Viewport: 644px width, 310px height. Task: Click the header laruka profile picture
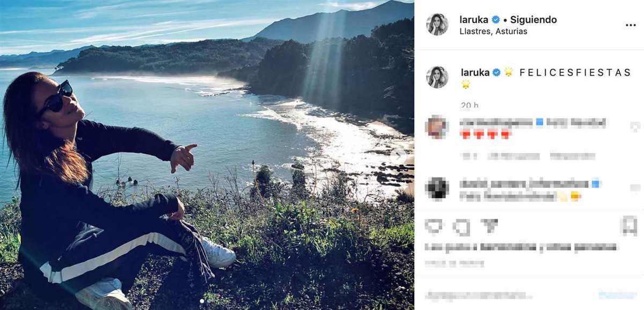point(437,25)
